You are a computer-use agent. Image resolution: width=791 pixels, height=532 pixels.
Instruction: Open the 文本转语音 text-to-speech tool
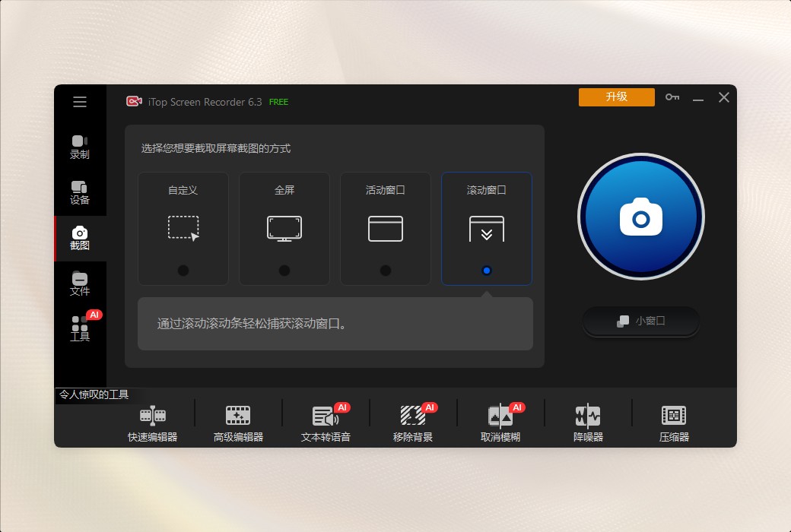point(325,422)
